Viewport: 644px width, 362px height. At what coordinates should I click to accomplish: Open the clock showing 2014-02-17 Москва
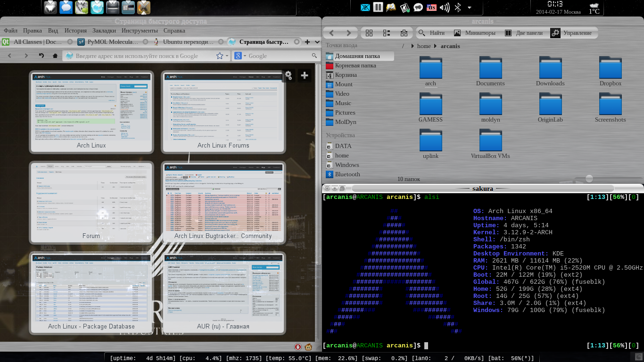(558, 8)
